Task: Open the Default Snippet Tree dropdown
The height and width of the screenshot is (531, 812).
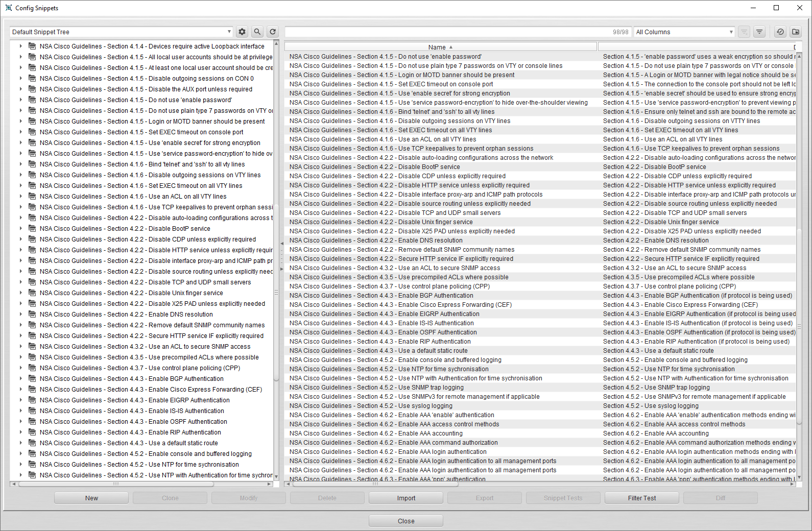Action: click(121, 32)
